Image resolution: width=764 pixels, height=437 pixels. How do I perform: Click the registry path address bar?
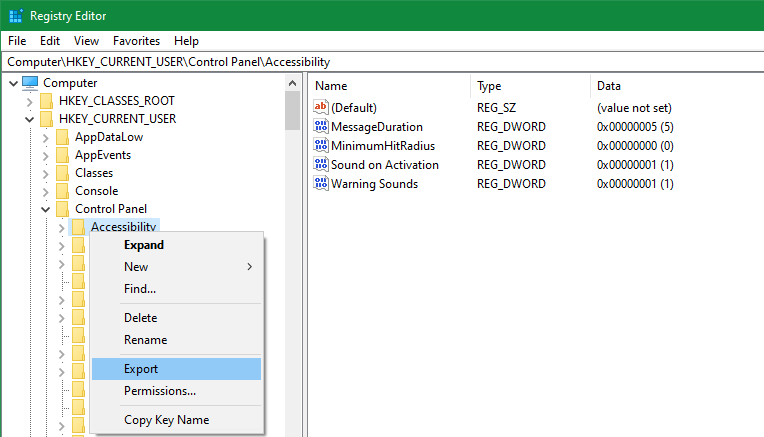pyautogui.click(x=380, y=62)
